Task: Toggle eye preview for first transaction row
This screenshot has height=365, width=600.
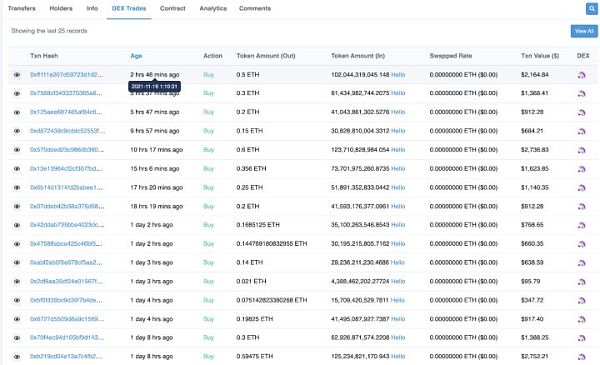Action: (x=17, y=75)
